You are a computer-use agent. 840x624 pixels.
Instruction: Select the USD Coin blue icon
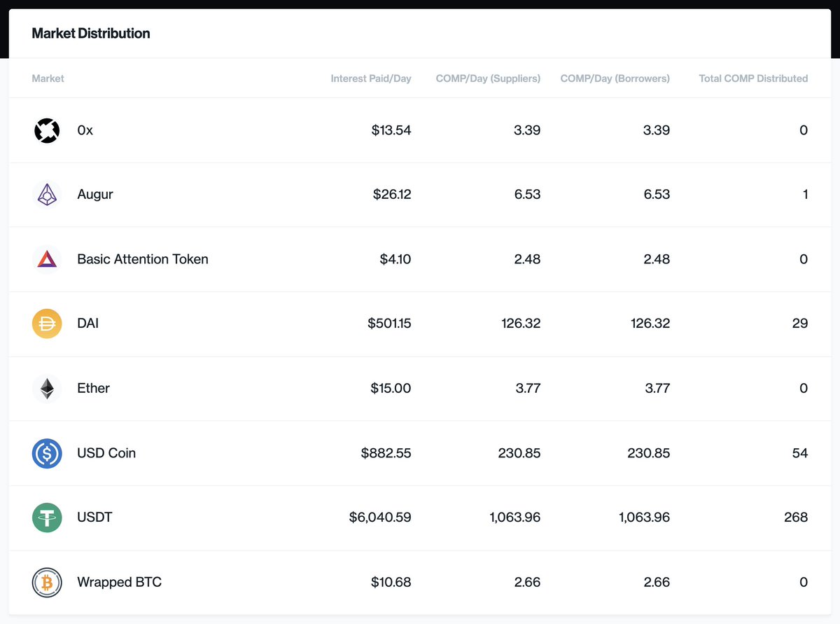coord(47,453)
